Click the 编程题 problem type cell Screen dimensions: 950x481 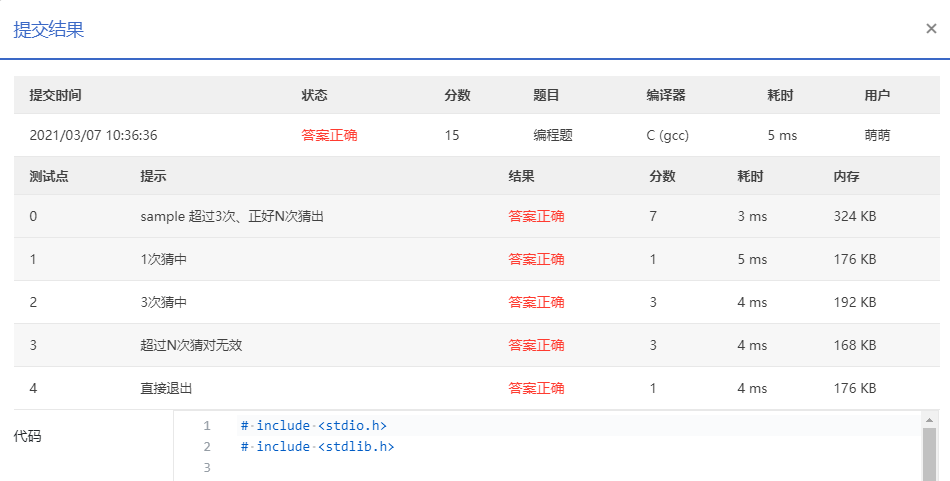553,135
